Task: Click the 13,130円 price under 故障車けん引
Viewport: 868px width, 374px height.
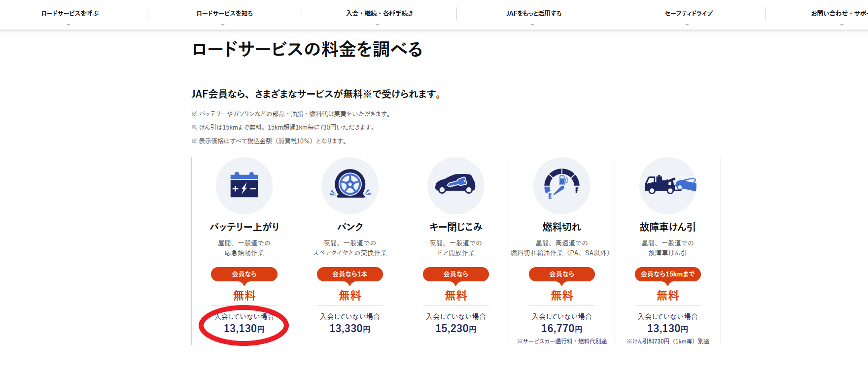Action: [668, 329]
